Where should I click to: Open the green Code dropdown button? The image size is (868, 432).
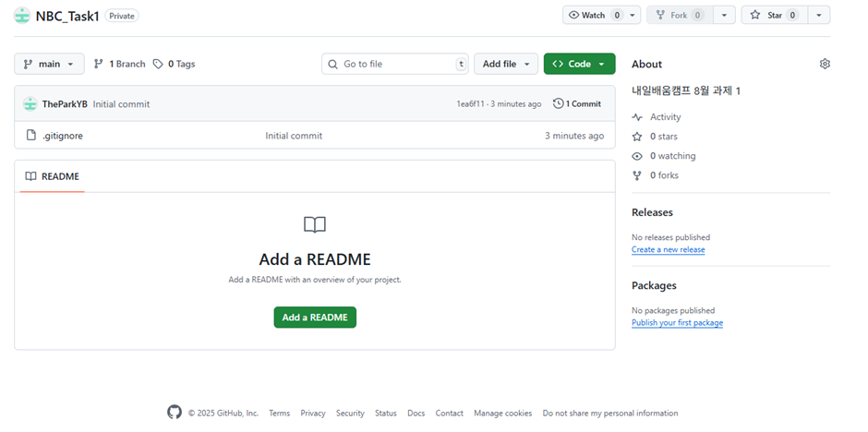point(579,64)
